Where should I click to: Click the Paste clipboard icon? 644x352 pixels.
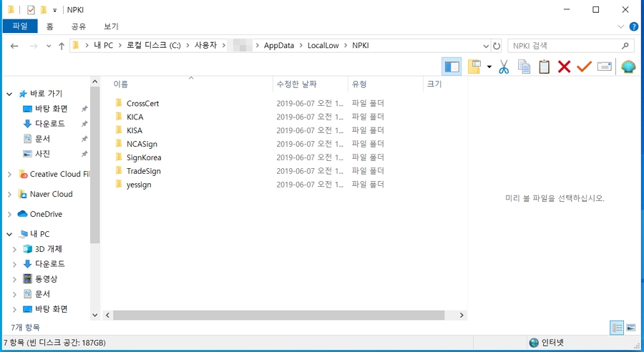coord(545,67)
